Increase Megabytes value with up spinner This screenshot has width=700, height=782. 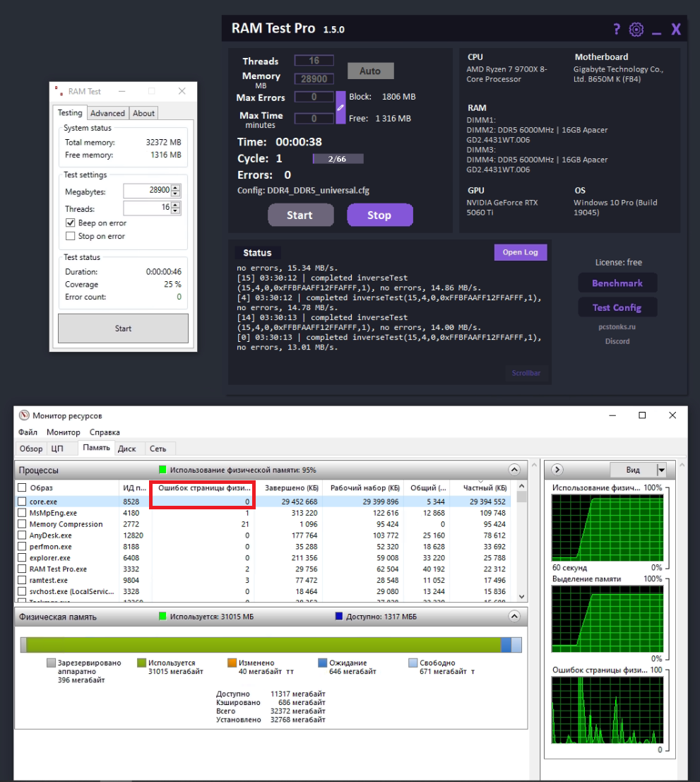pyautogui.click(x=175, y=187)
